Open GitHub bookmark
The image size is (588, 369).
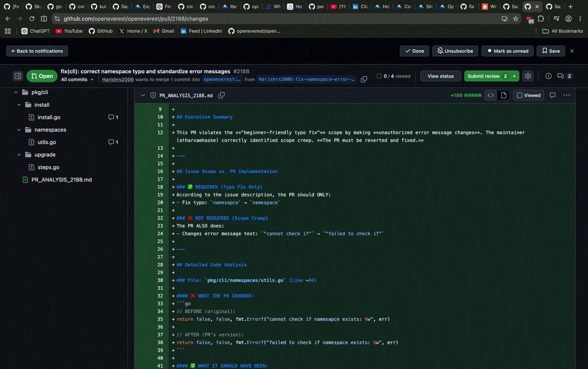(100, 31)
